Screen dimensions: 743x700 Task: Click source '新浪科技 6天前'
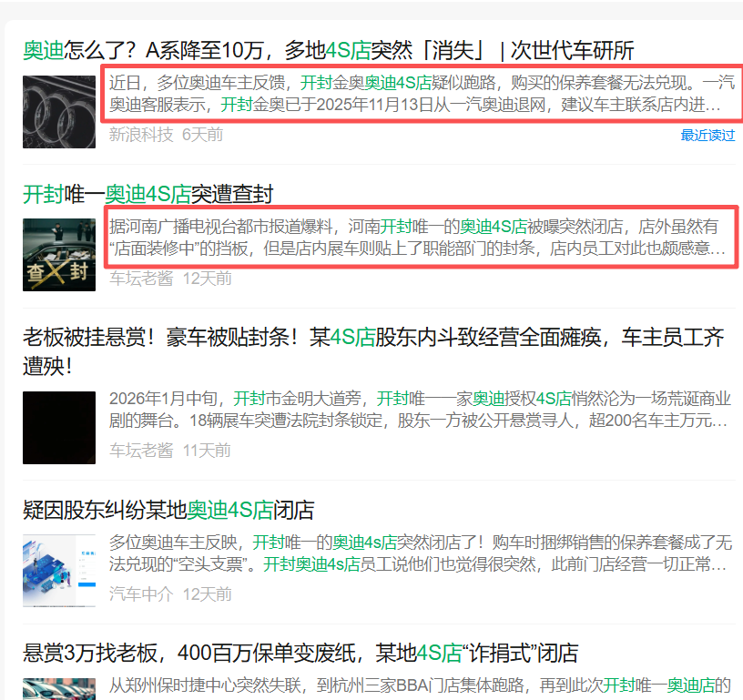[x=166, y=135]
